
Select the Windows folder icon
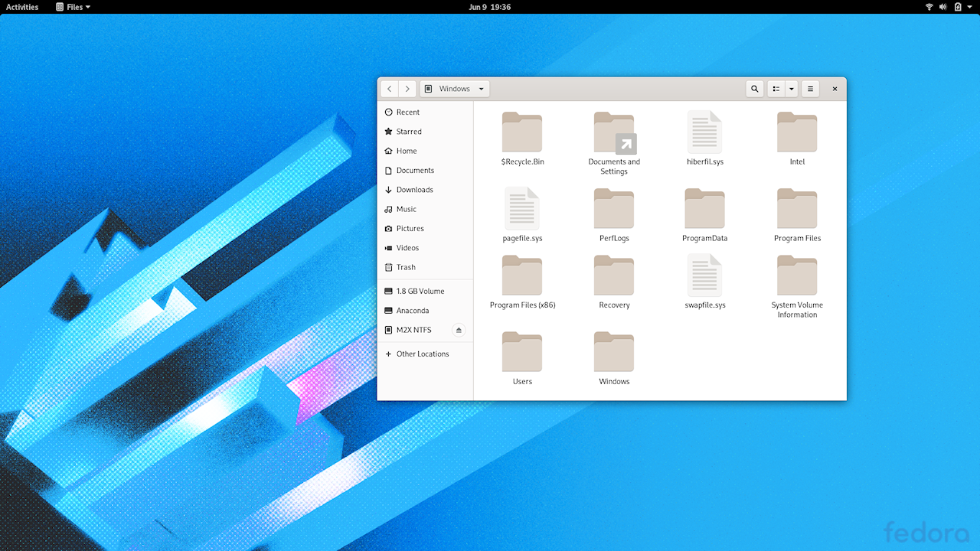(x=614, y=352)
